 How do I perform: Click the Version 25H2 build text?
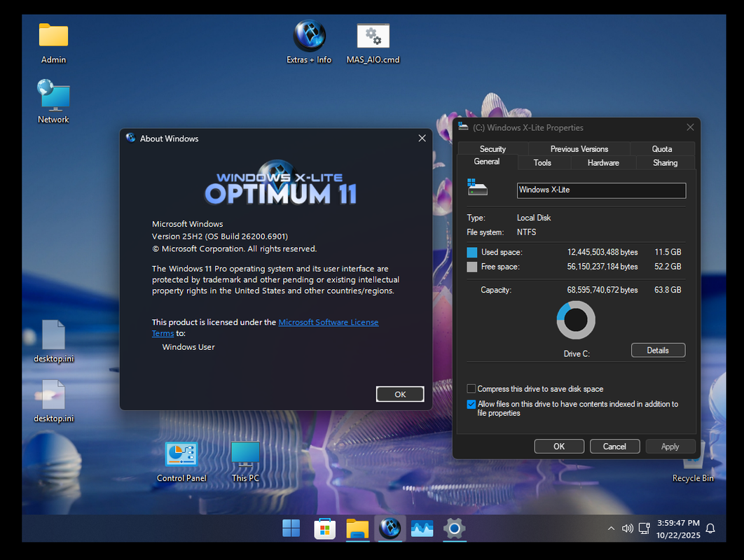[x=220, y=236]
